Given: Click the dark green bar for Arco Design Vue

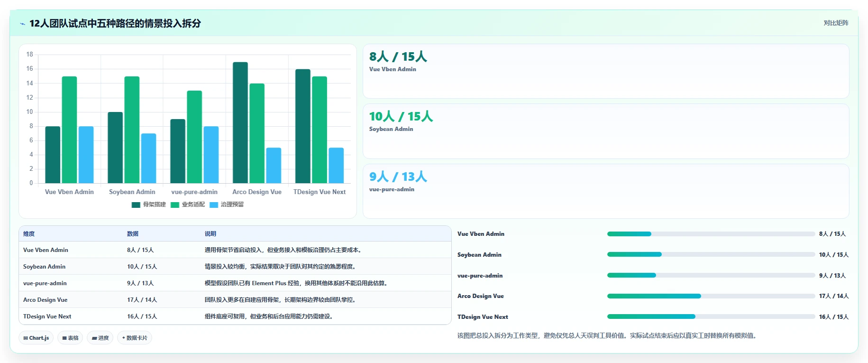Looking at the screenshot, I should [240, 122].
